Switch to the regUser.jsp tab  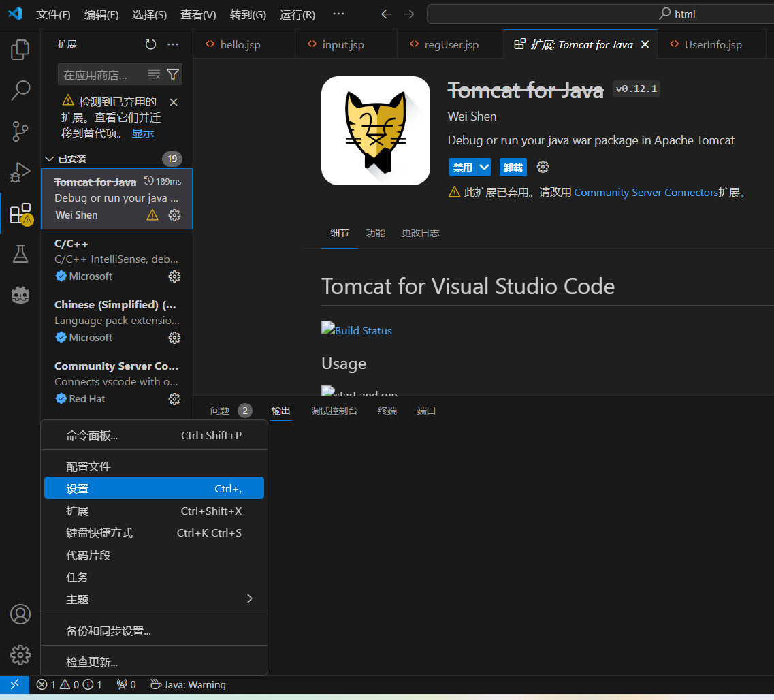(x=450, y=44)
